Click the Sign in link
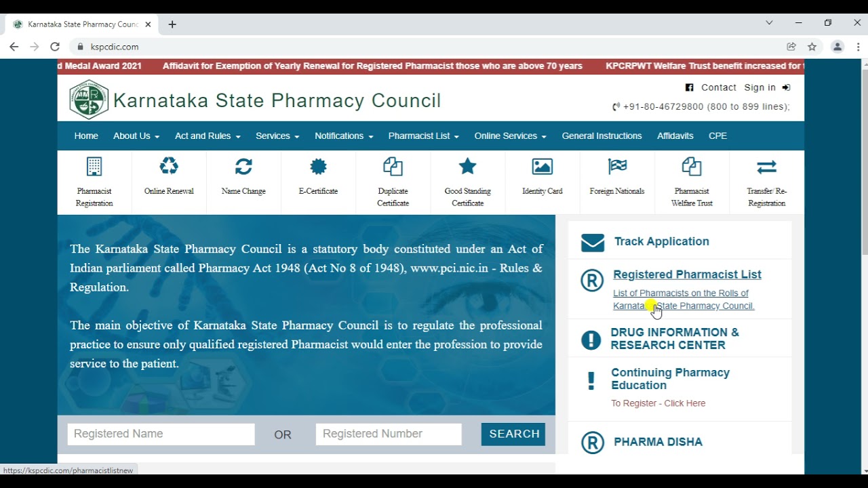The height and width of the screenshot is (488, 868). coord(760,87)
